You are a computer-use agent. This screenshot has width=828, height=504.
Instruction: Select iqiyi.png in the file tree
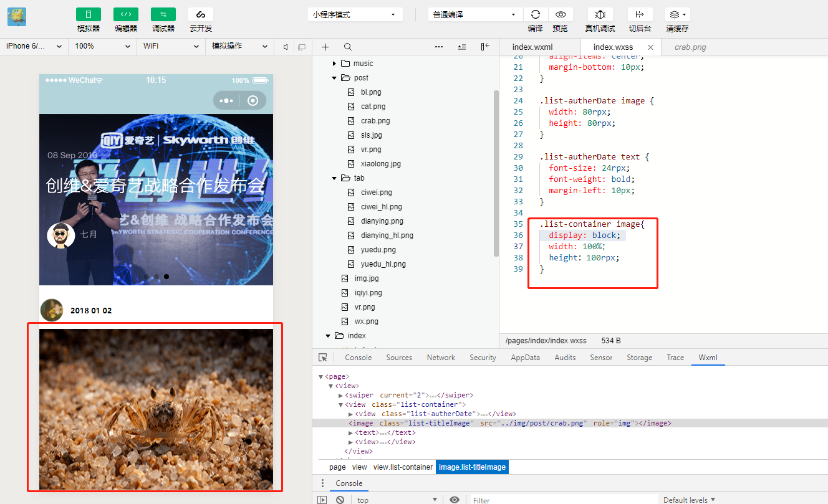(x=368, y=293)
